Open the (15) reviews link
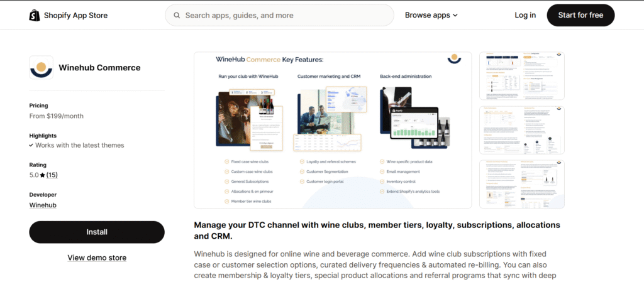 [52, 175]
